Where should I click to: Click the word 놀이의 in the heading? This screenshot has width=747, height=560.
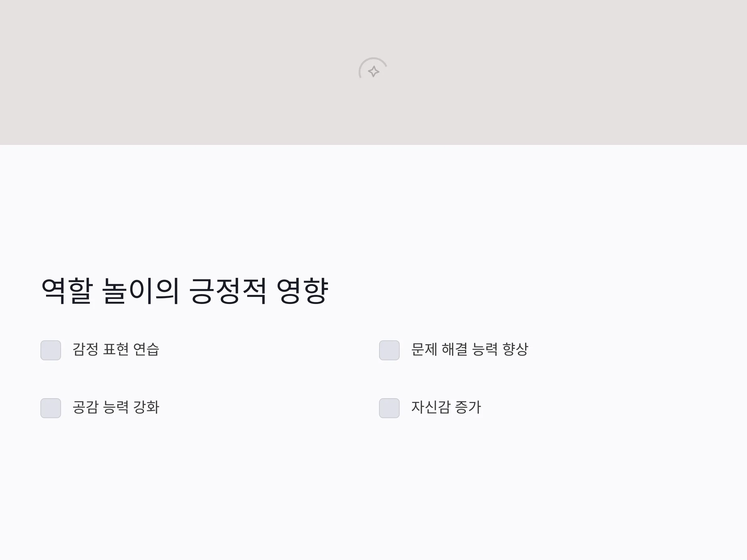[x=140, y=291]
